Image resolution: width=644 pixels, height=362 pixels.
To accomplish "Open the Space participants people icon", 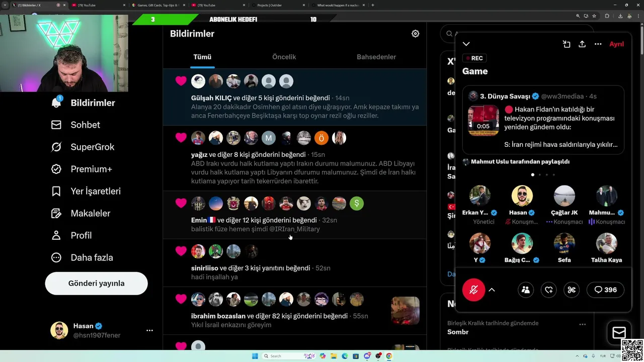I will click(526, 290).
